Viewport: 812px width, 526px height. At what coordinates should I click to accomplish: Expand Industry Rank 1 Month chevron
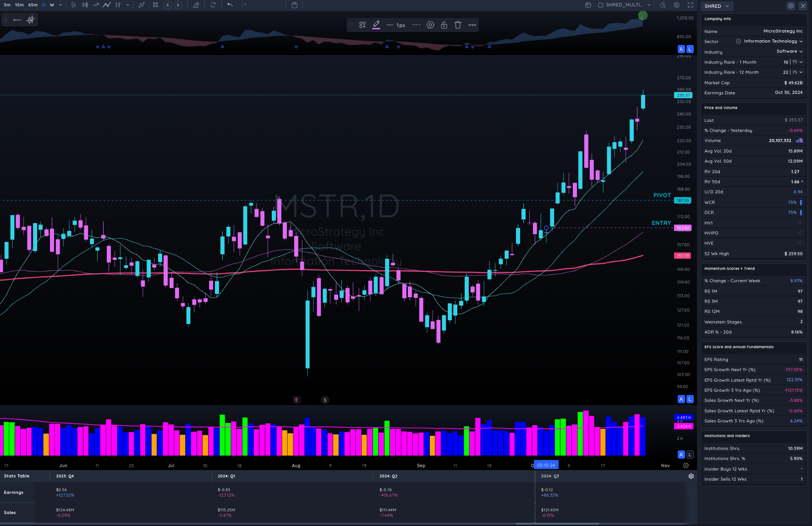click(x=801, y=62)
